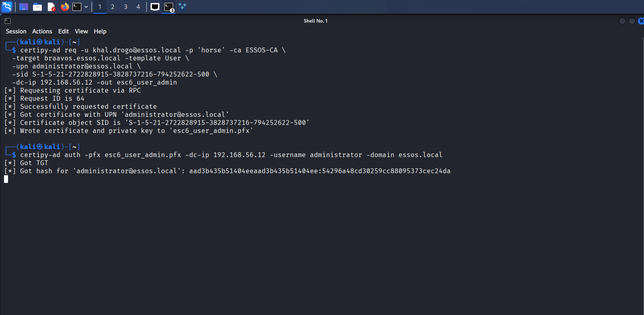Image resolution: width=644 pixels, height=315 pixels.
Task: Click the kali prompt above the certipy-ad auth command
Action: pos(43,147)
